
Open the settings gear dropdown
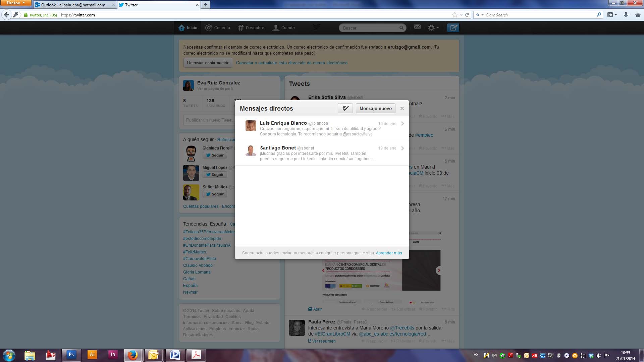(433, 28)
